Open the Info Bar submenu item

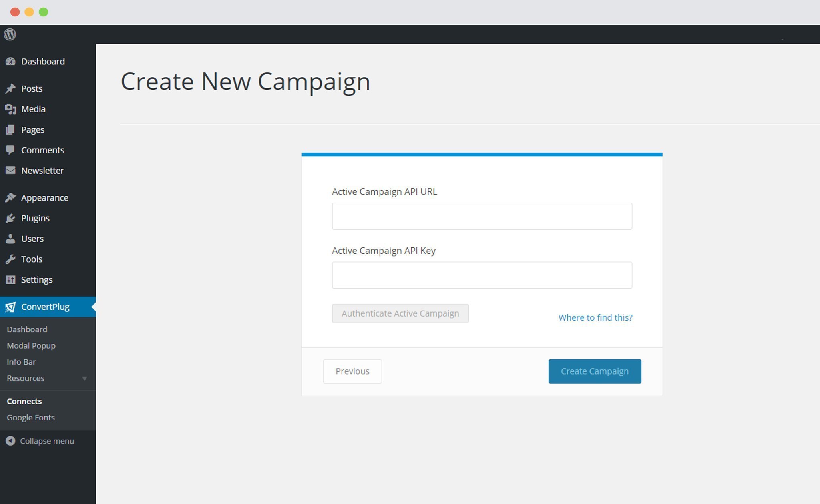click(21, 362)
